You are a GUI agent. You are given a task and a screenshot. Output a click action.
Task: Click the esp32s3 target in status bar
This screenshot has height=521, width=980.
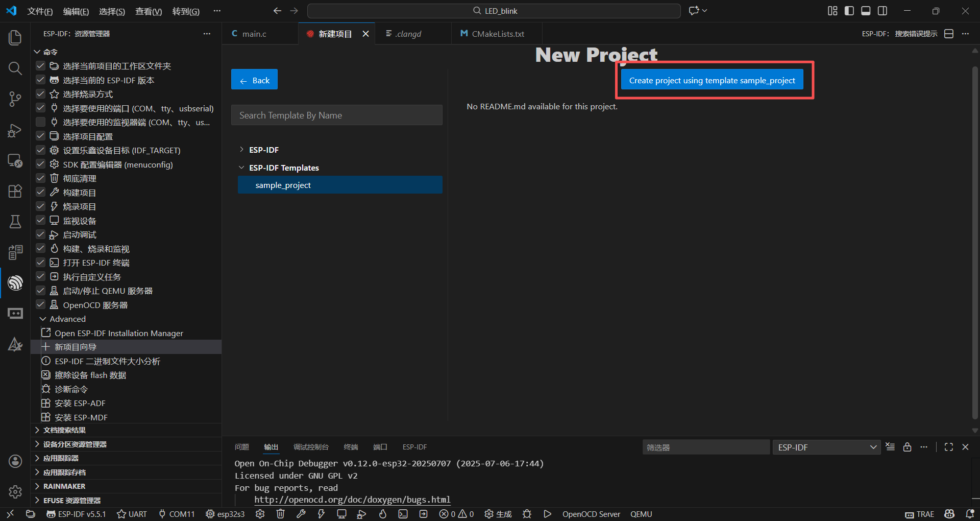225,514
